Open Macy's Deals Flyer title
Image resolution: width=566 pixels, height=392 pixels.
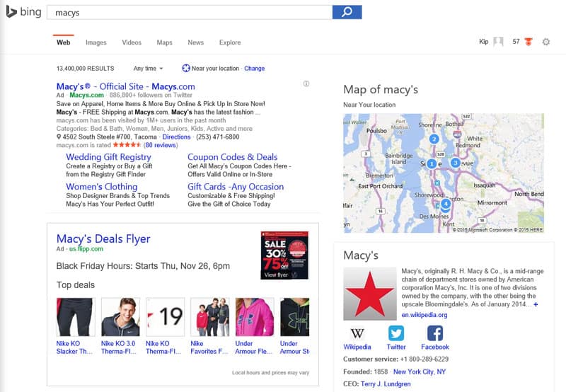coord(103,239)
